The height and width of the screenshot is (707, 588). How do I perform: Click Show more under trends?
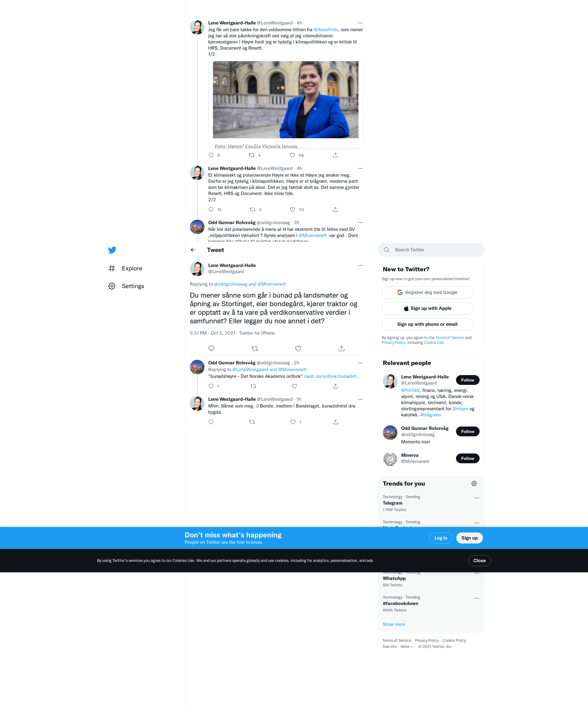[x=394, y=624]
